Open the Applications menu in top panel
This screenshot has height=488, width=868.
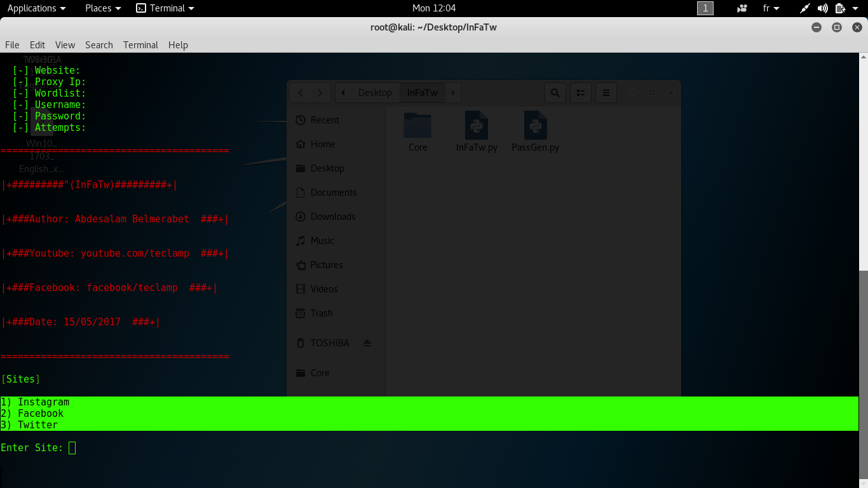click(36, 8)
